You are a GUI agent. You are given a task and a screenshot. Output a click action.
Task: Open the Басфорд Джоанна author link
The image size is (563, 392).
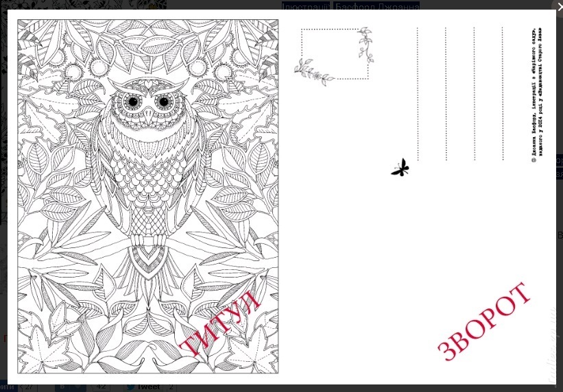click(377, 5)
